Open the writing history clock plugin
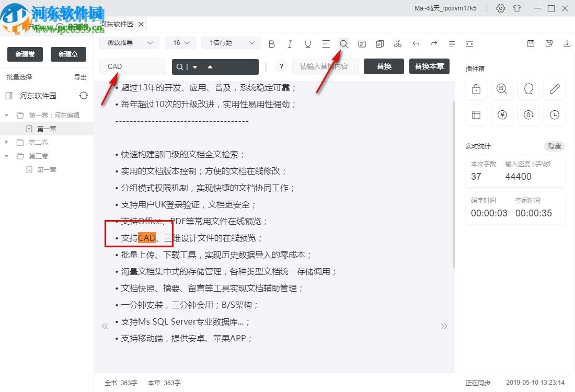 pyautogui.click(x=554, y=115)
